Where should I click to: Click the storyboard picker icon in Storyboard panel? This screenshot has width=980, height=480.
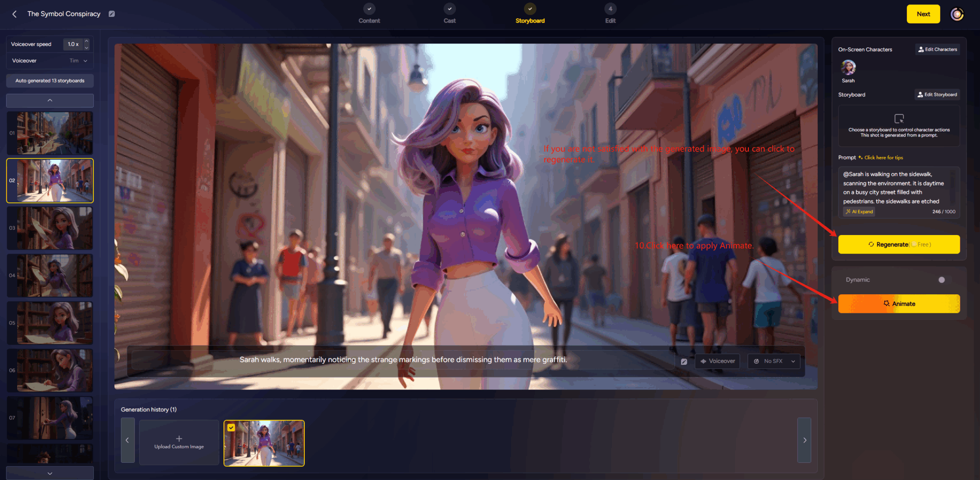coord(899,119)
